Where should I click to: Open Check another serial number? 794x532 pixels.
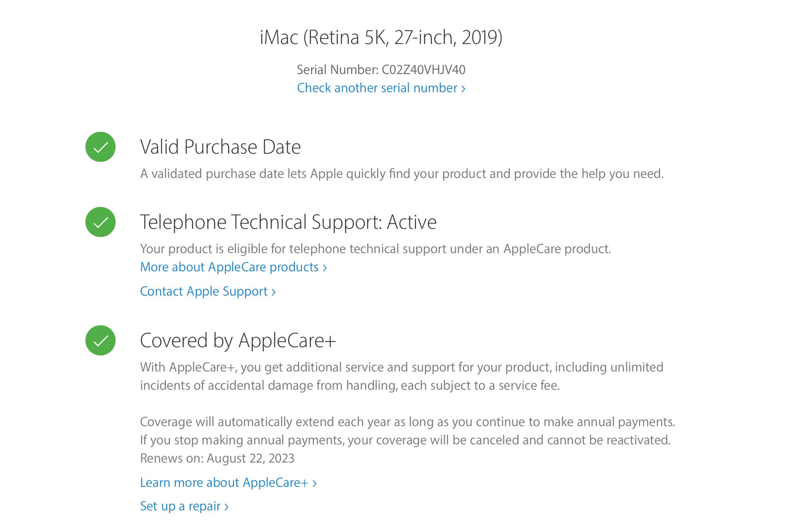click(376, 88)
